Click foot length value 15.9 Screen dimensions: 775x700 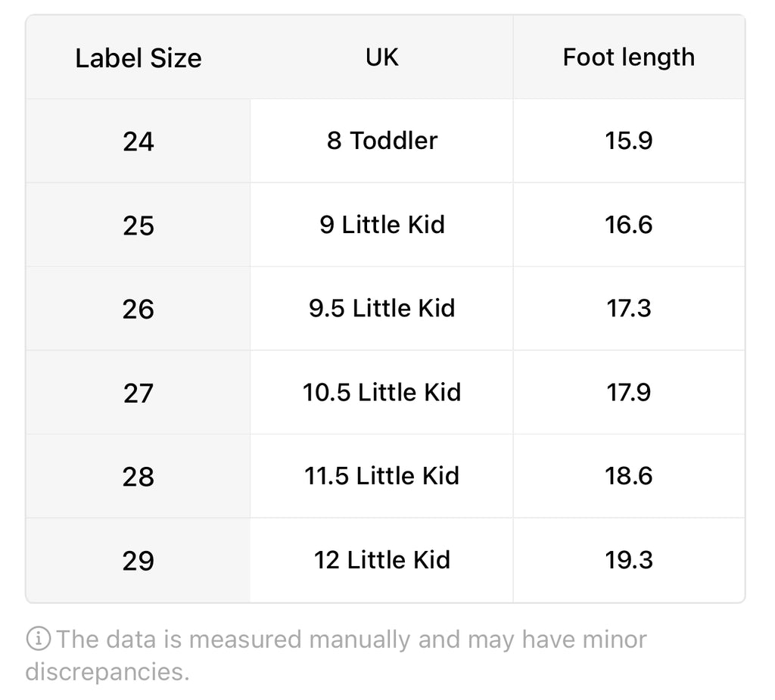[628, 141]
